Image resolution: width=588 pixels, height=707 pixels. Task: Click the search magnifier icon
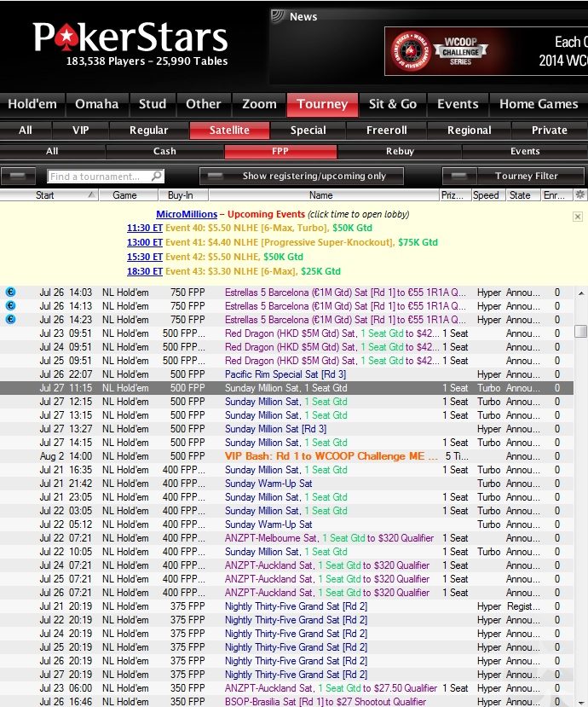pos(156,176)
